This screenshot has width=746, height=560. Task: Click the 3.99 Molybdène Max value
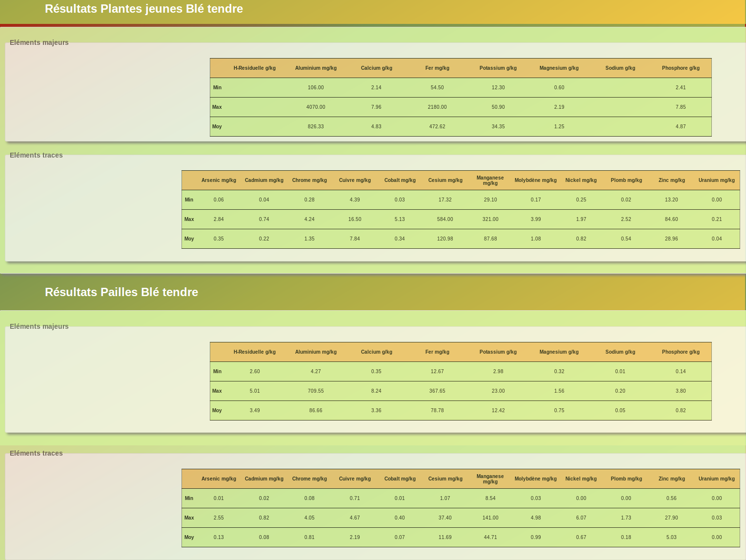point(536,219)
